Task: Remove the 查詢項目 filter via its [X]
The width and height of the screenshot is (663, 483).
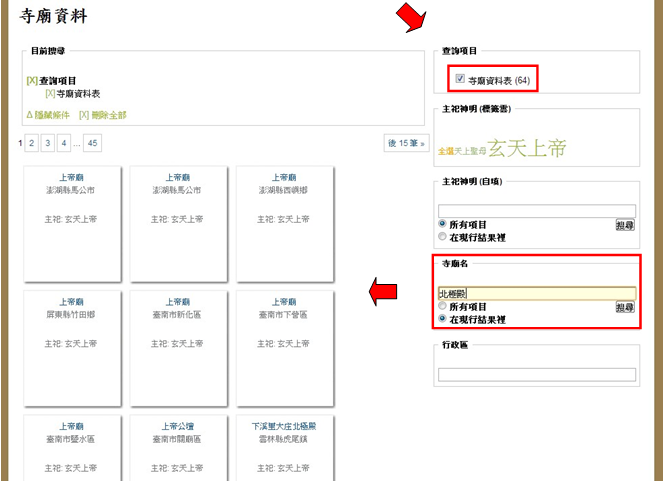Action: point(31,81)
